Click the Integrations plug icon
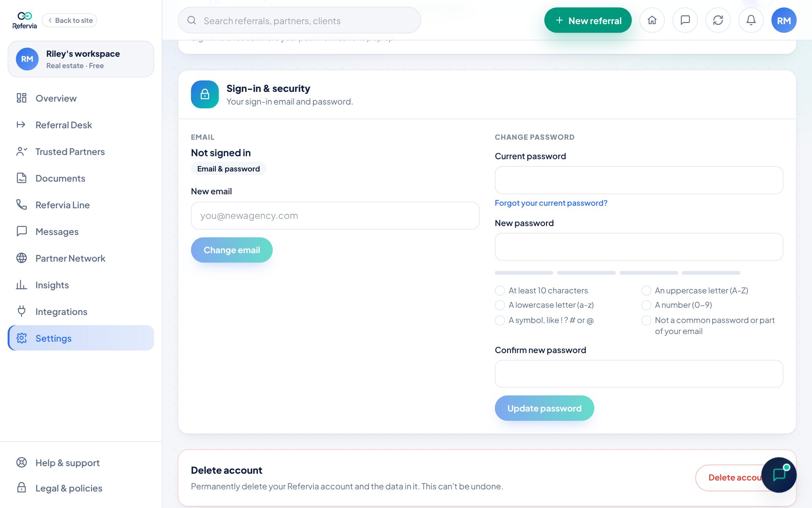The width and height of the screenshot is (812, 508). 22,312
